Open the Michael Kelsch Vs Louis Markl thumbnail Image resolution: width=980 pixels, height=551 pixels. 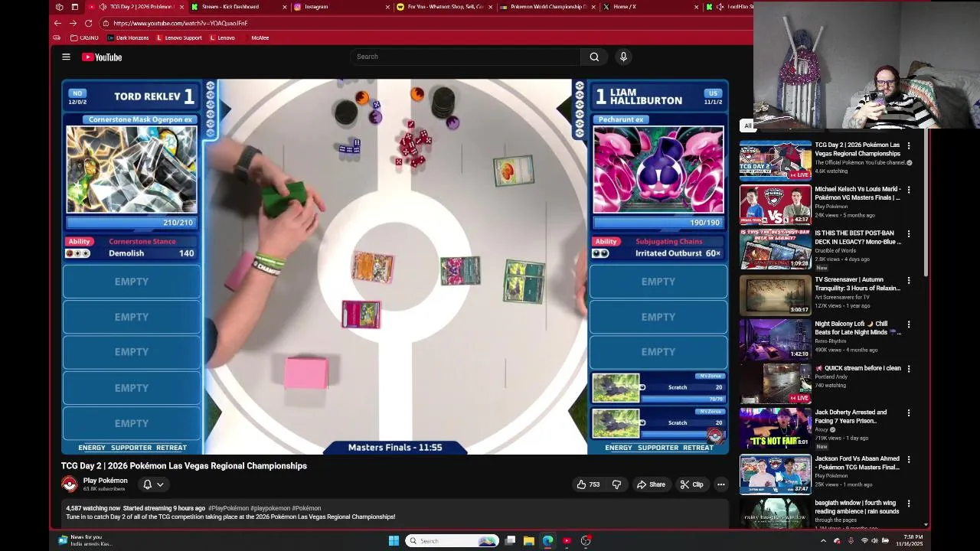point(775,204)
